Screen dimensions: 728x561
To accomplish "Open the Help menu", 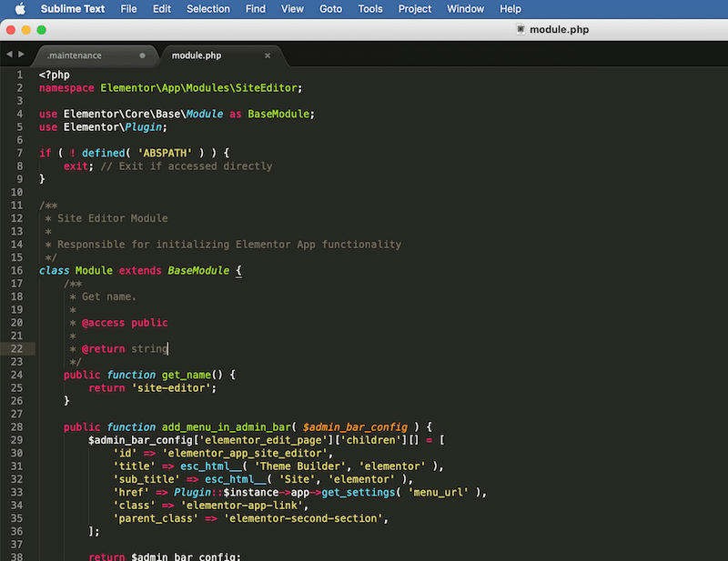I will (x=511, y=9).
